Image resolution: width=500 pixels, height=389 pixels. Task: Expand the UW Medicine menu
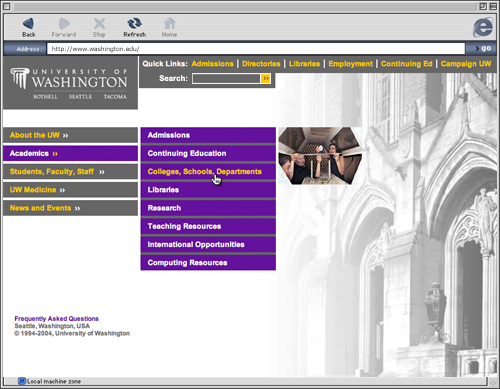[70, 190]
